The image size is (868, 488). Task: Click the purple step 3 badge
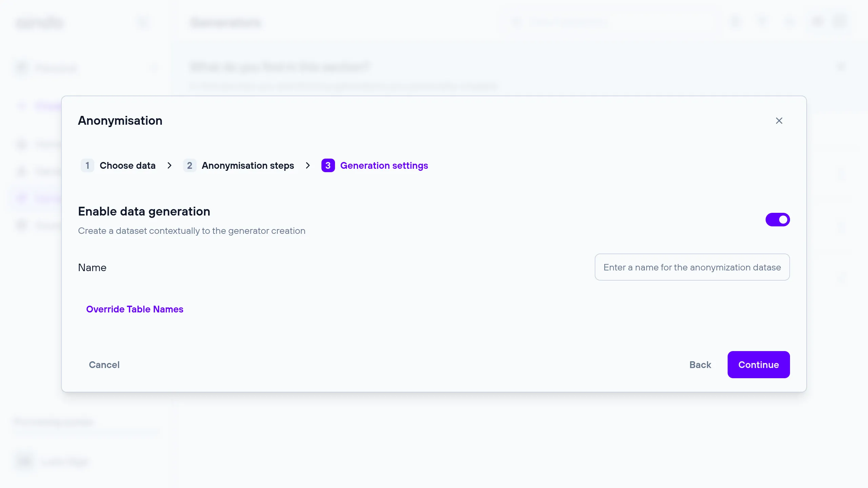pos(328,165)
